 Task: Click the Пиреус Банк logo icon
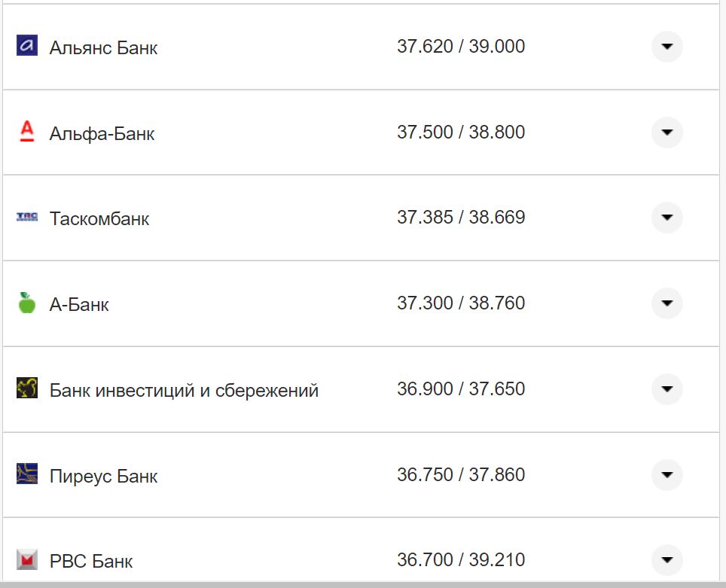(27, 474)
